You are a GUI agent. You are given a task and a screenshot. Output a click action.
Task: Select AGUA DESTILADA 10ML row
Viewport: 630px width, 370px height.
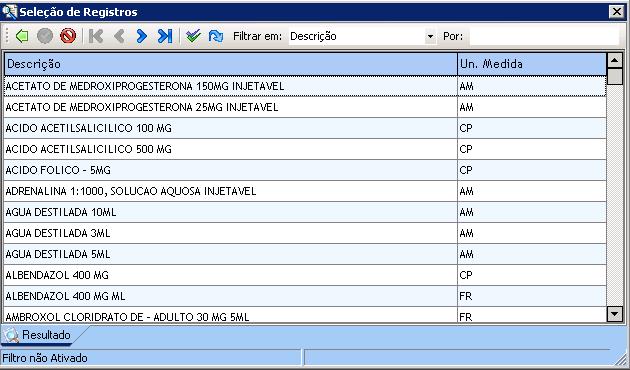(x=305, y=212)
